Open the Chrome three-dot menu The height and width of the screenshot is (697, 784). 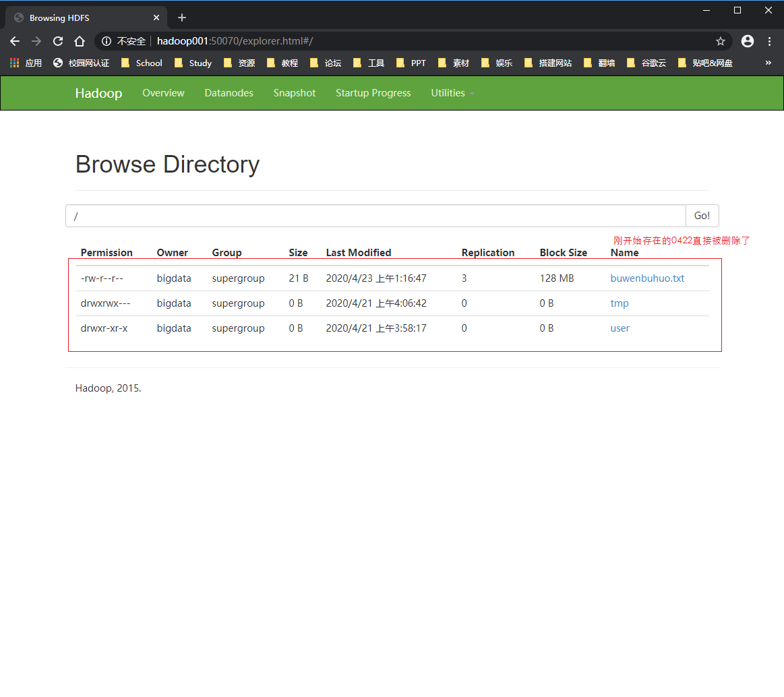tap(769, 42)
